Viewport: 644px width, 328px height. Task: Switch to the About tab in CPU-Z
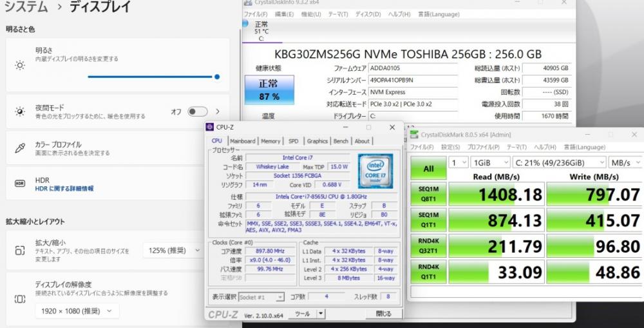(x=362, y=141)
